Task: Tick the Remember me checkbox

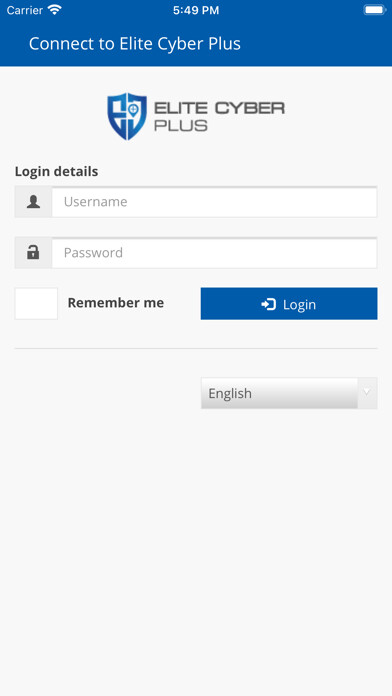Action: click(x=36, y=304)
